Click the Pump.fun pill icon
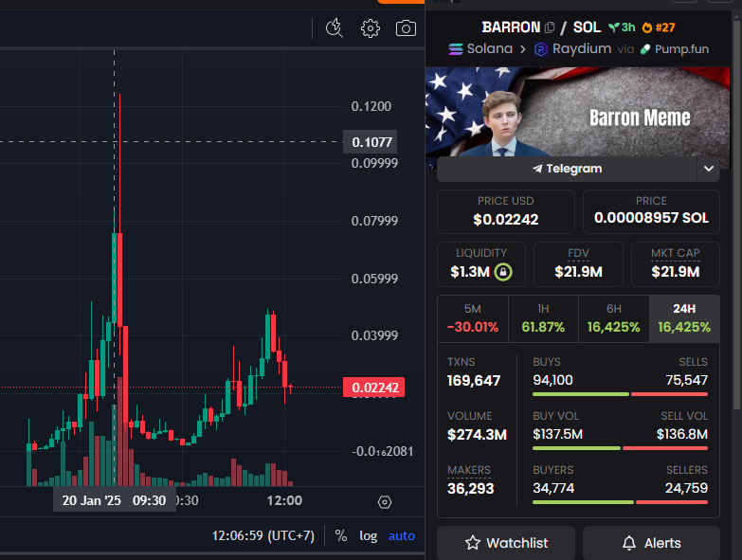Viewport: 742px width, 560px height. (x=645, y=49)
